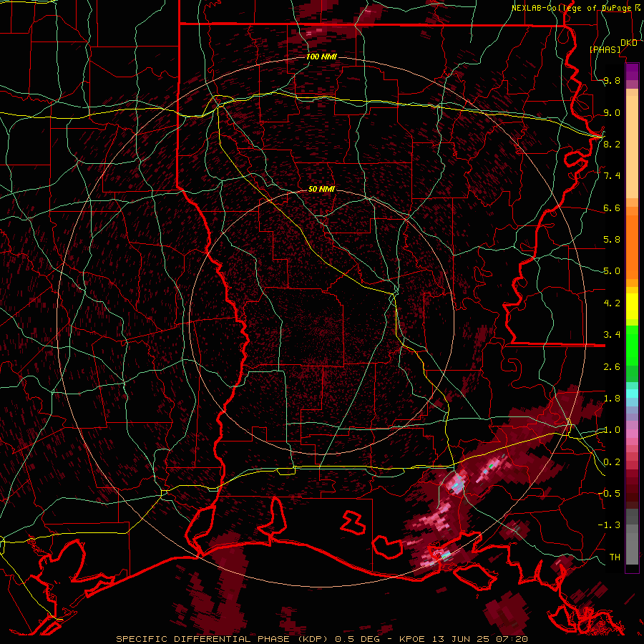Click the 3.4 scale value

click(612, 335)
